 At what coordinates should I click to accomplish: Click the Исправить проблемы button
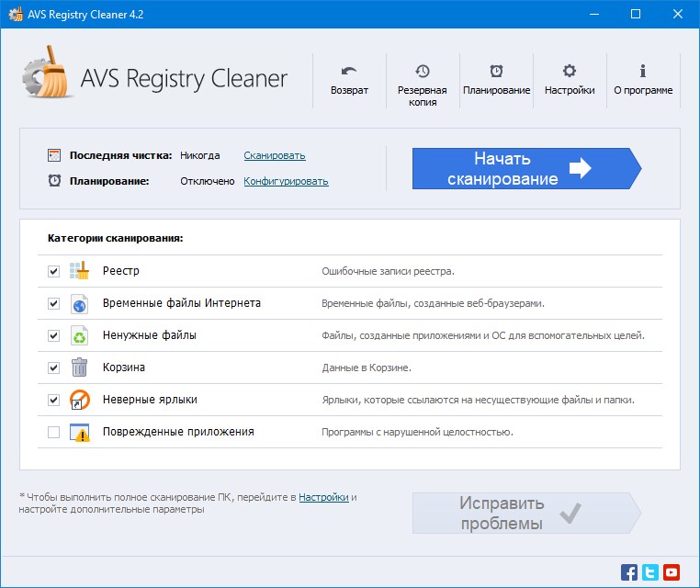pos(526,513)
